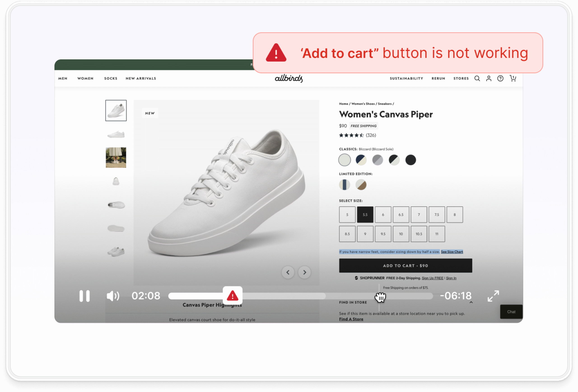The height and width of the screenshot is (392, 578).
Task: Select size 11
Action: [437, 234]
